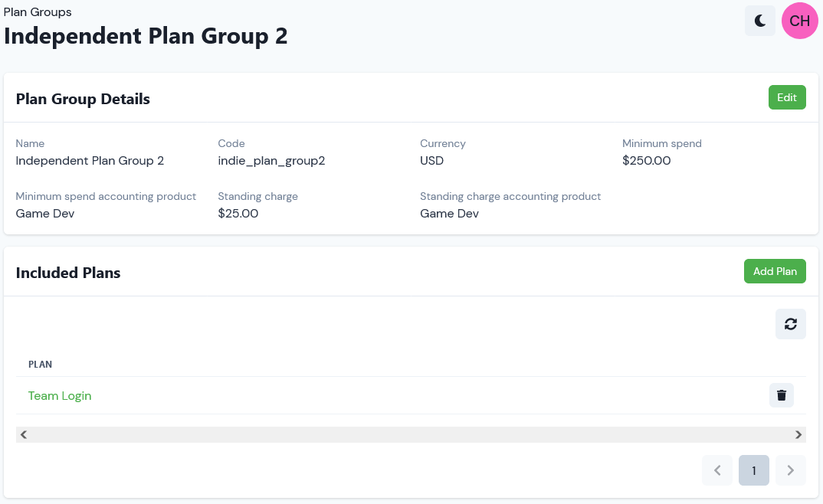This screenshot has width=823, height=504.
Task: Delete the Team Login plan with the trash icon
Action: (x=782, y=395)
